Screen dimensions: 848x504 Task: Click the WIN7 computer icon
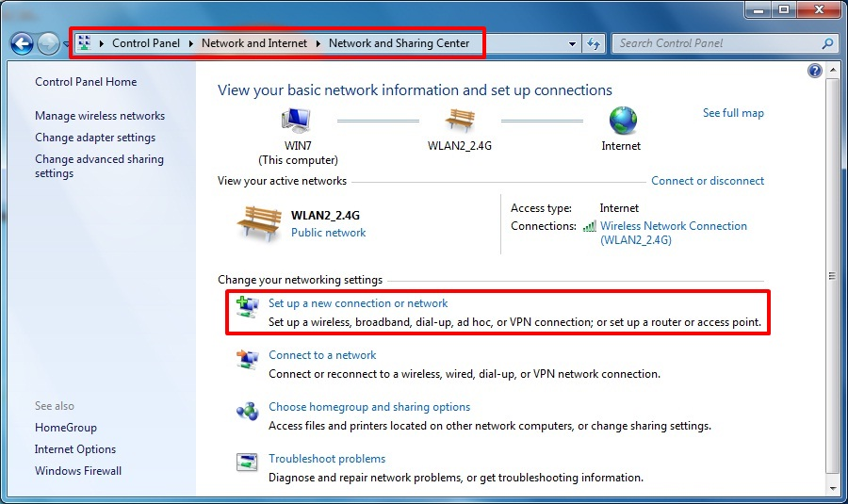tap(296, 120)
